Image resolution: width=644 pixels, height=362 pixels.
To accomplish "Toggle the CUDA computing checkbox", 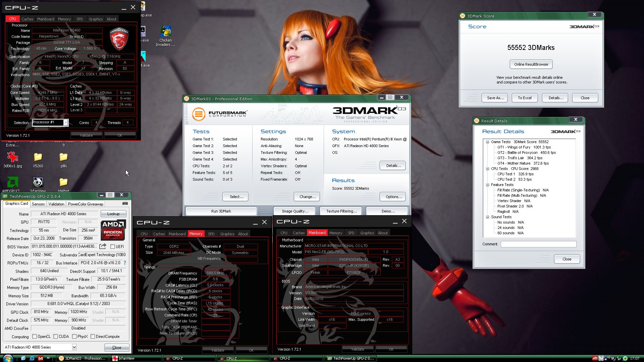I will (x=55, y=336).
